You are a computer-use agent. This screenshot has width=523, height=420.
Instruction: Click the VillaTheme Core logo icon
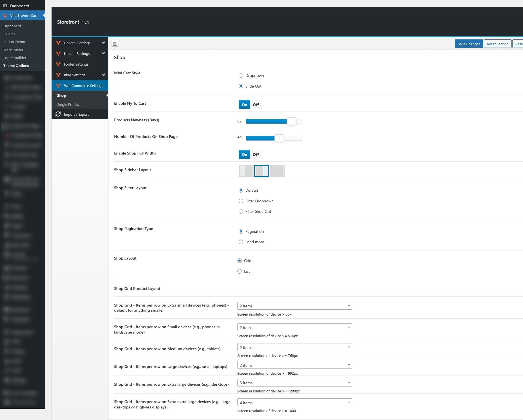(x=5, y=16)
